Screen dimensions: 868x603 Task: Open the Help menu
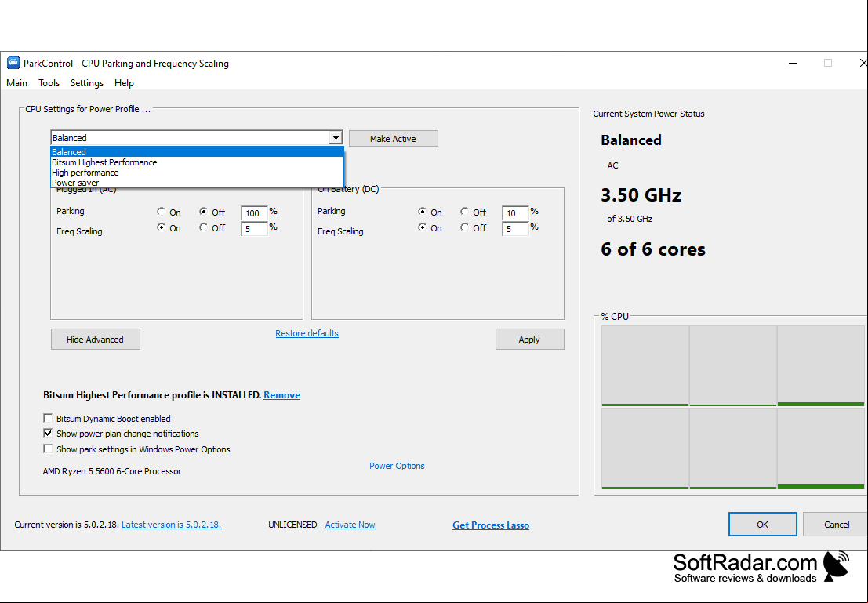[124, 83]
